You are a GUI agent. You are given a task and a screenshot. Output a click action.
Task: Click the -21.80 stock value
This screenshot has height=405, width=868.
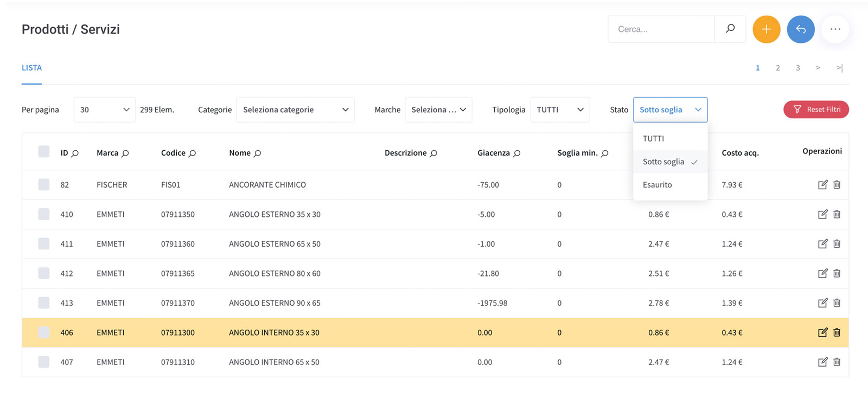click(x=488, y=273)
